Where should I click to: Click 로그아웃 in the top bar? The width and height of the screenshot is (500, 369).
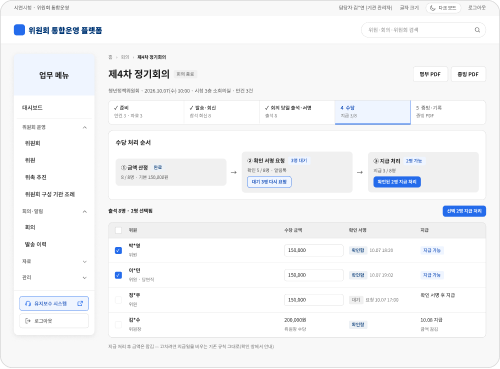pos(477,8)
